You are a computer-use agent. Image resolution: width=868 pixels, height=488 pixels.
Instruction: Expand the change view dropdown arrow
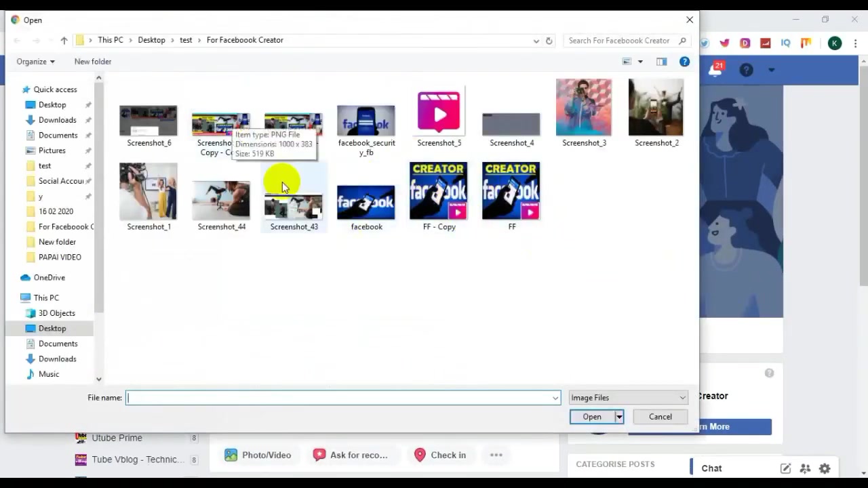pos(639,62)
